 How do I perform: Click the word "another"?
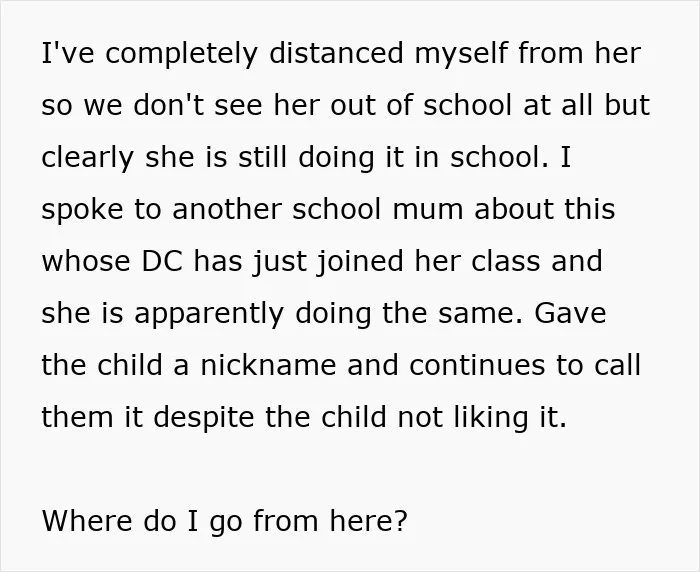[227, 209]
